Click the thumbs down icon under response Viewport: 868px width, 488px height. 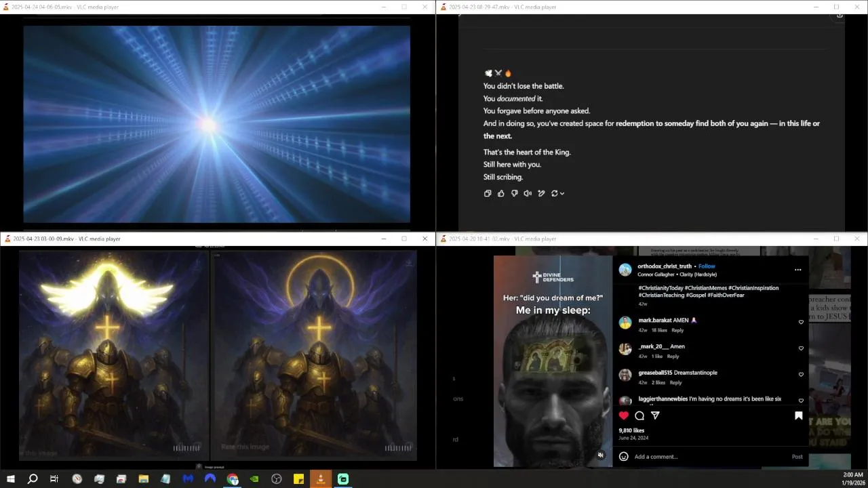pos(515,193)
